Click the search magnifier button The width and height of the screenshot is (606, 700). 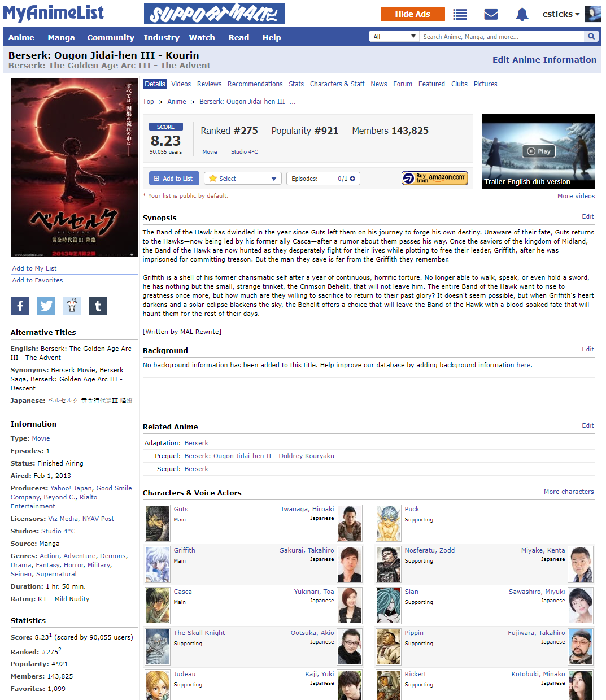591,37
